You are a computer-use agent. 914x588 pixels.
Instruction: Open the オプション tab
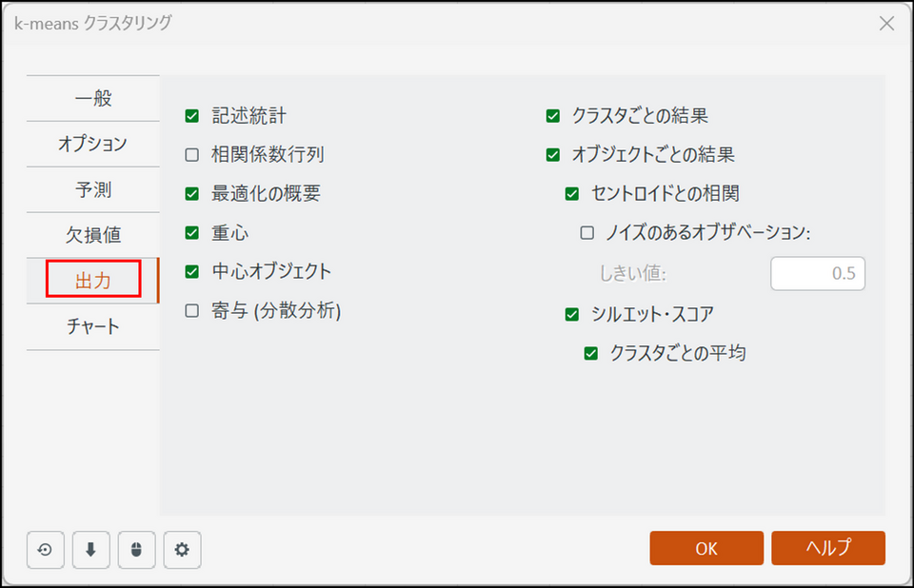pos(92,144)
